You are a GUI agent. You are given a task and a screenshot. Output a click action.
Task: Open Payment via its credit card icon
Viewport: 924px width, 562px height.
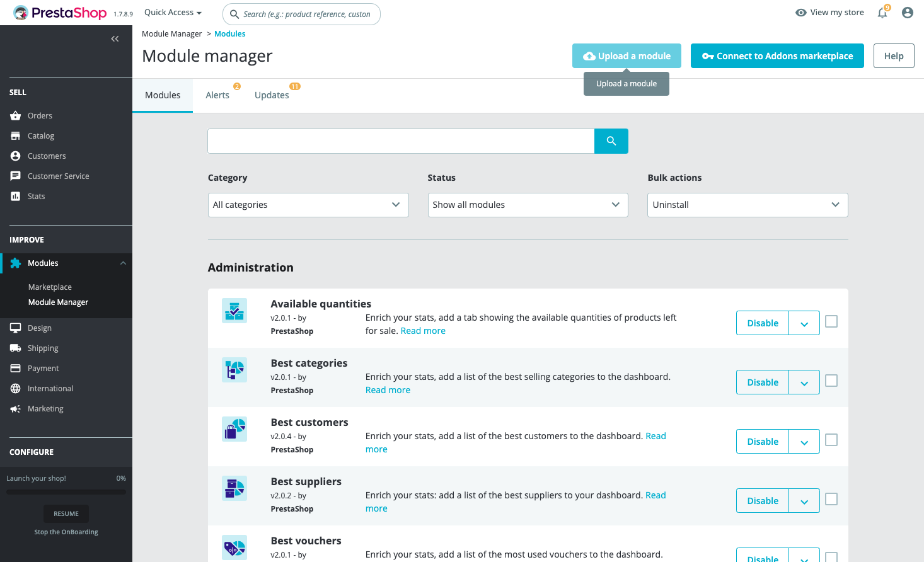point(16,369)
